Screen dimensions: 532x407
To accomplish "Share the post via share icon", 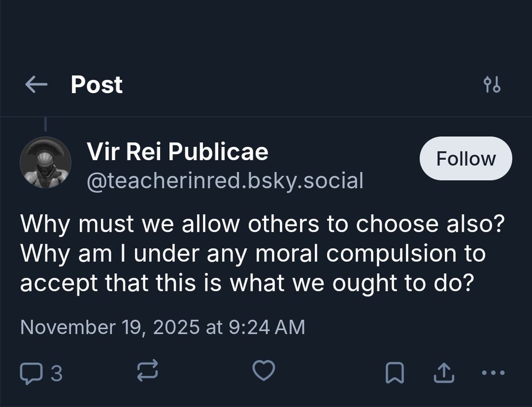I will tap(444, 372).
